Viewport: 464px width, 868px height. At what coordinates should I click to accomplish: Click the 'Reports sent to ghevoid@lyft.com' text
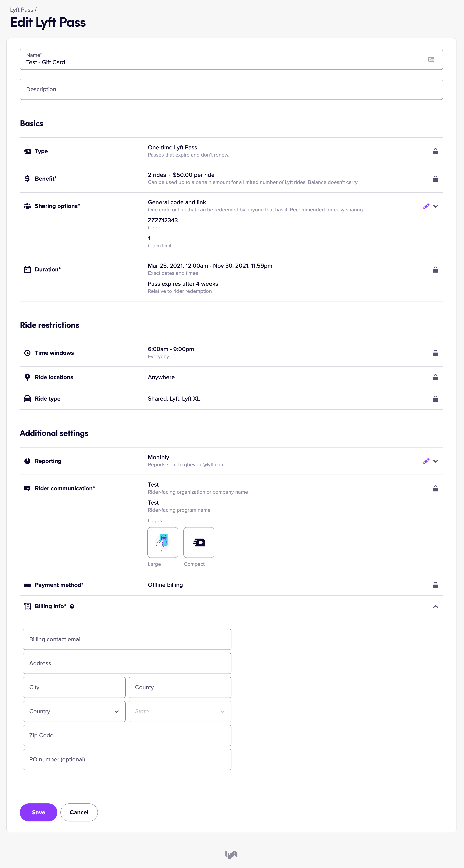pos(186,465)
